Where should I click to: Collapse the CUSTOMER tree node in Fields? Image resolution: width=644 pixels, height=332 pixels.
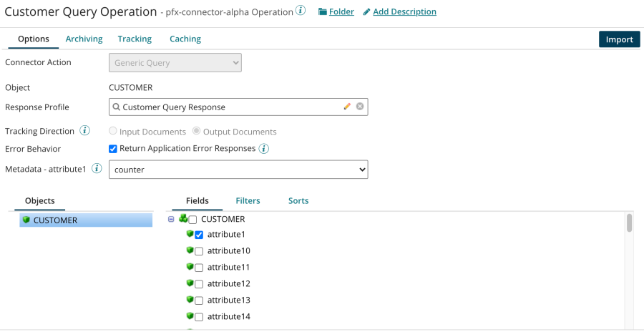tap(171, 220)
